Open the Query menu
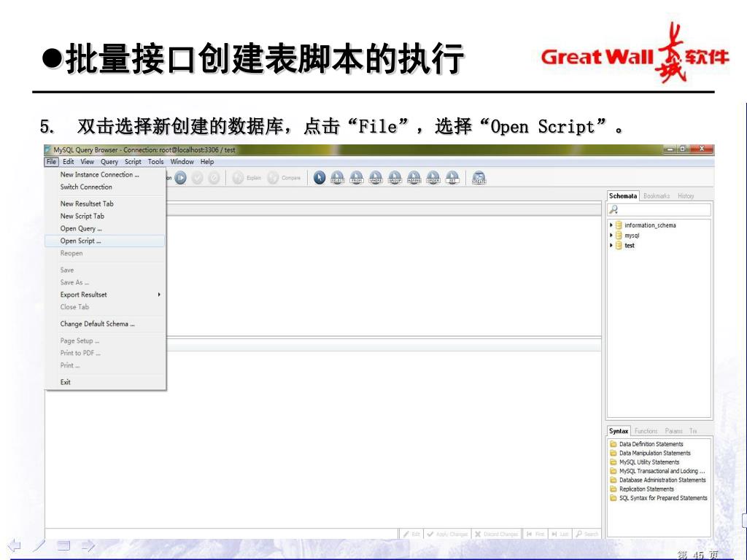747x560 pixels. (x=109, y=162)
